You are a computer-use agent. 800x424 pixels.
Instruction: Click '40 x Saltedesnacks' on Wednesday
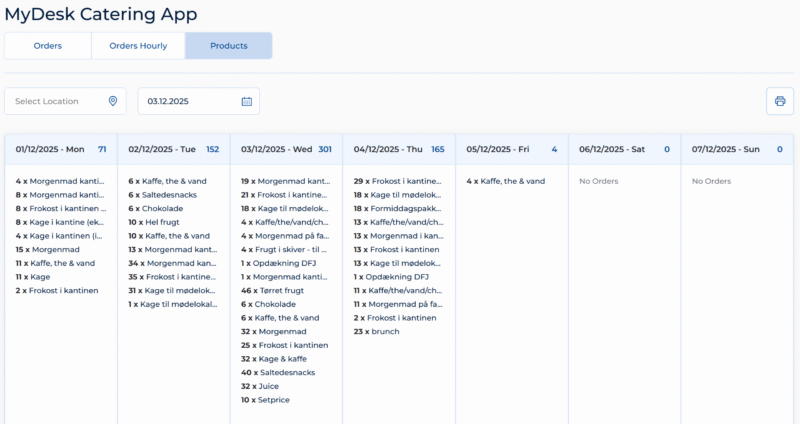click(278, 373)
